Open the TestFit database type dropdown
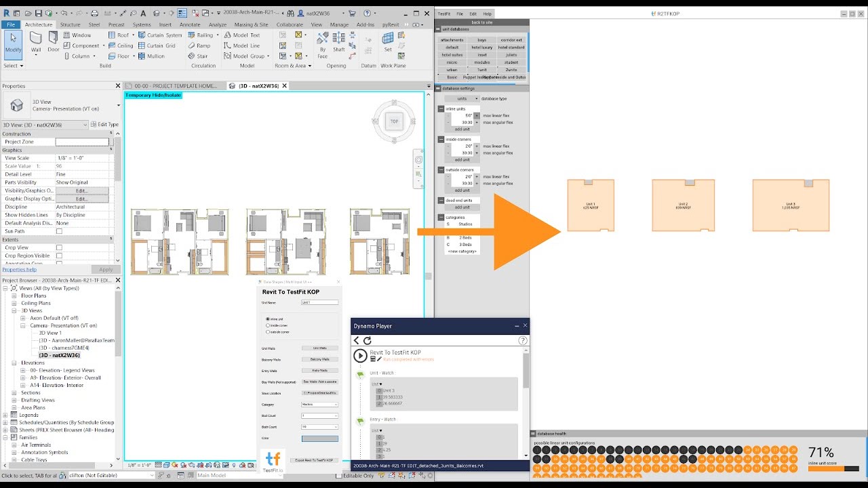The width and height of the screenshot is (868, 488). [x=462, y=99]
